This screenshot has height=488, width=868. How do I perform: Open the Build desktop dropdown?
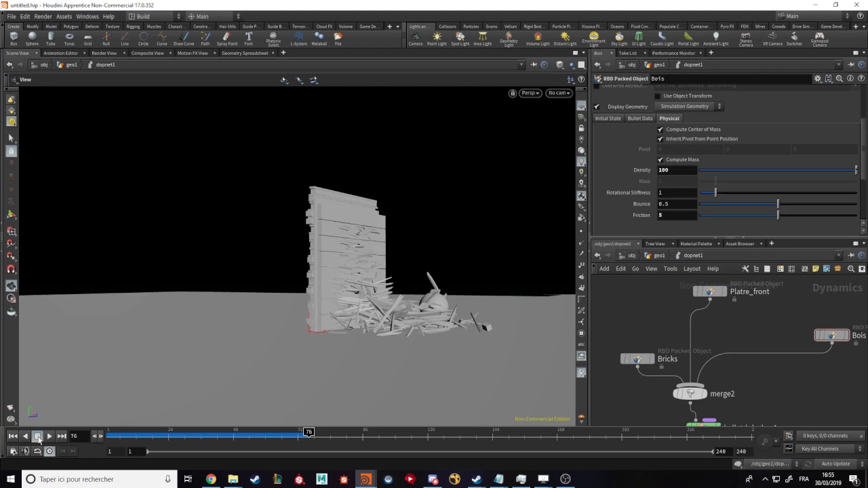(155, 16)
